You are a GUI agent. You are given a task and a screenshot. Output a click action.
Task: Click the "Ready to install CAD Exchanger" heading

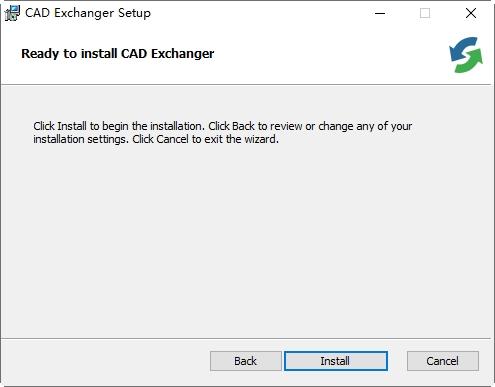click(x=118, y=54)
